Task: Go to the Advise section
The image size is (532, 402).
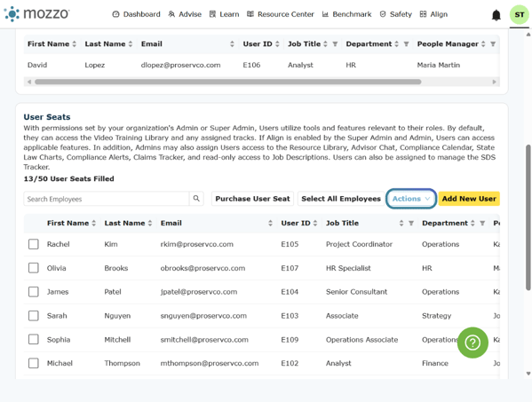Action: (x=185, y=14)
